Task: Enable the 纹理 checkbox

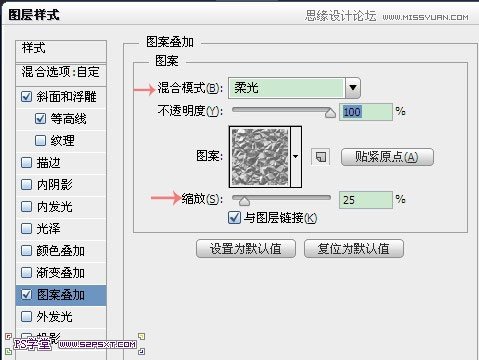Action: [40, 140]
